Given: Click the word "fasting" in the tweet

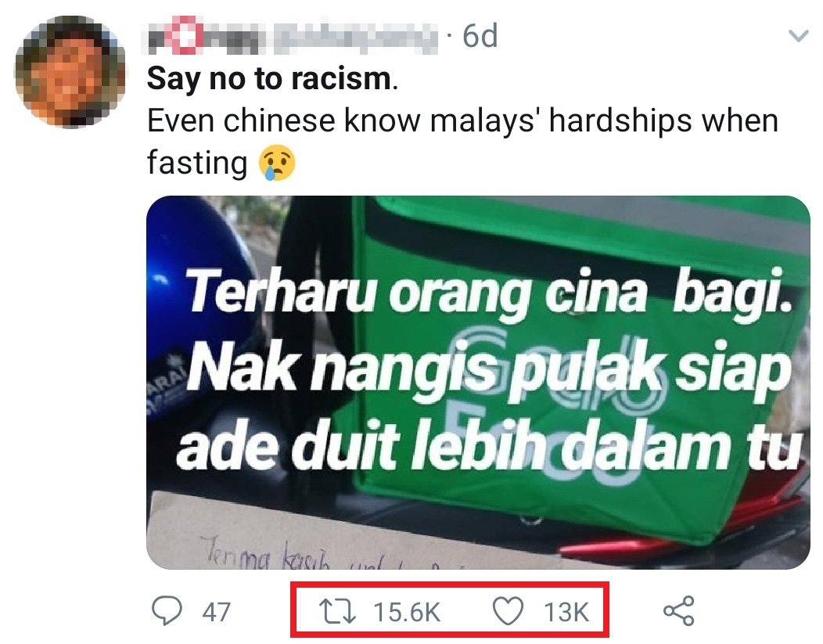Looking at the screenshot, I should point(197,163).
